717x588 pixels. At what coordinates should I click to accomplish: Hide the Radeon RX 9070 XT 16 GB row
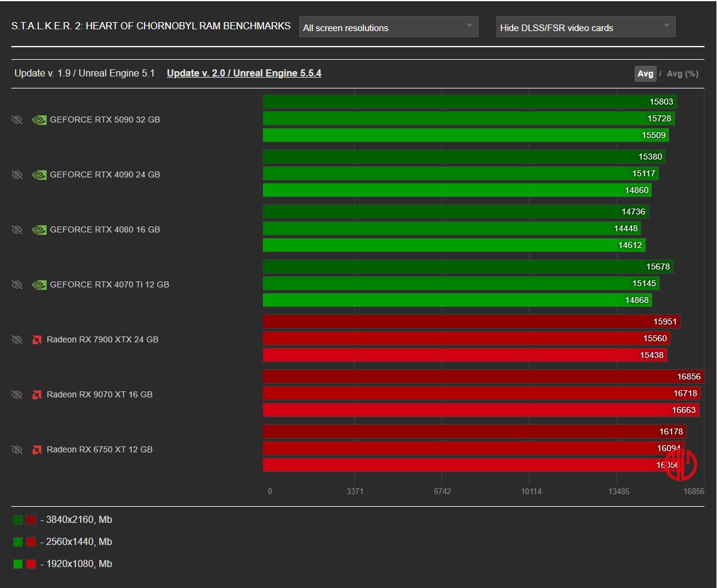pos(17,394)
